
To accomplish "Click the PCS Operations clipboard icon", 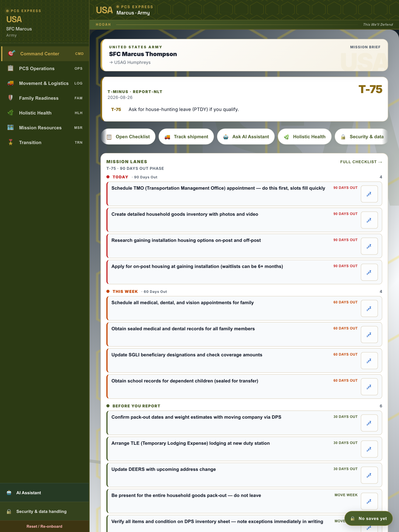I will point(11,68).
